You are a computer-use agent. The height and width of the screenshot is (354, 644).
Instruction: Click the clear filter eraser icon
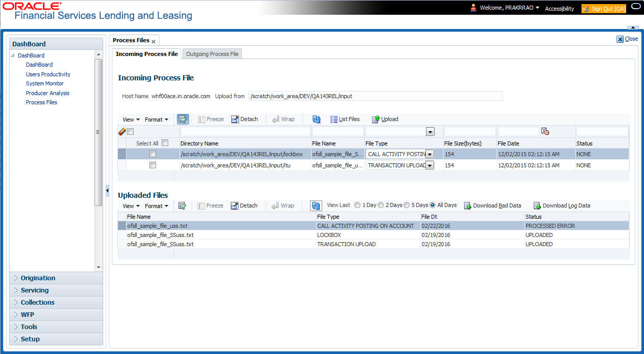(x=122, y=132)
